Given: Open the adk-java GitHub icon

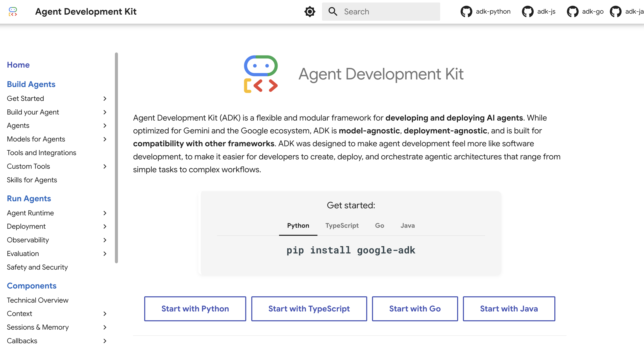Looking at the screenshot, I should (615, 12).
